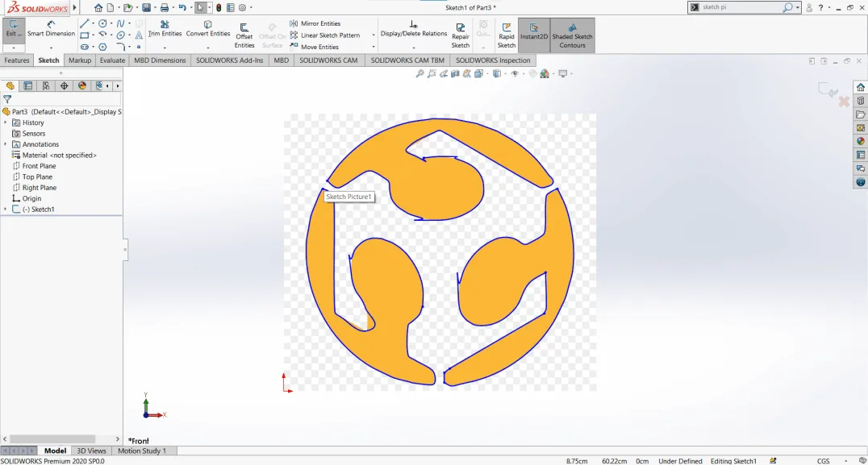Click Convert Entities tool

(208, 29)
